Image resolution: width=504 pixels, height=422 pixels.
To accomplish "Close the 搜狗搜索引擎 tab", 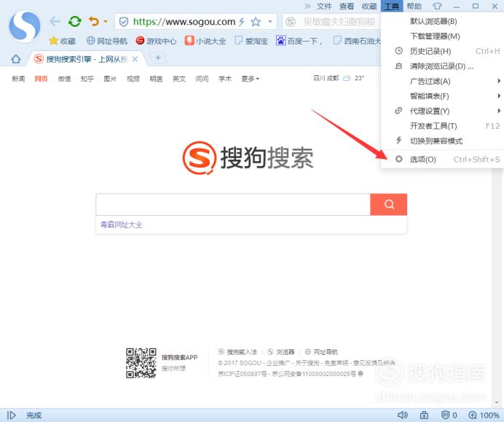I will tap(135, 59).
